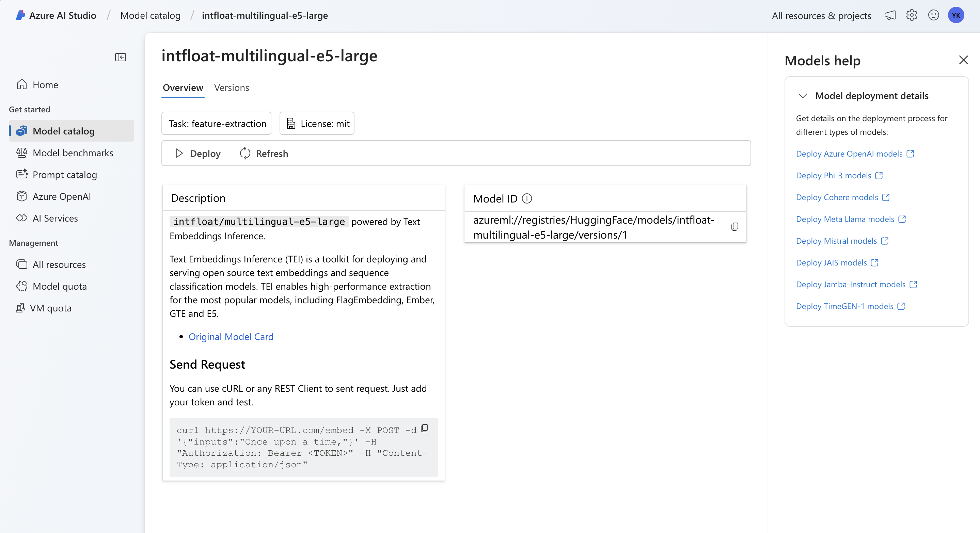Open VM quota in sidebar
The width and height of the screenshot is (980, 533).
(x=72, y=308)
